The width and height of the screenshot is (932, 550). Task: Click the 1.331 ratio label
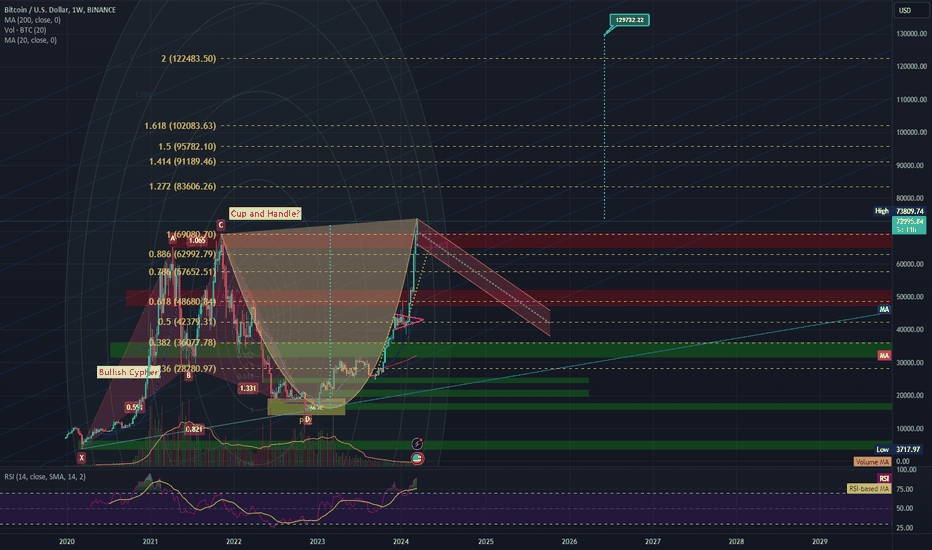point(247,388)
